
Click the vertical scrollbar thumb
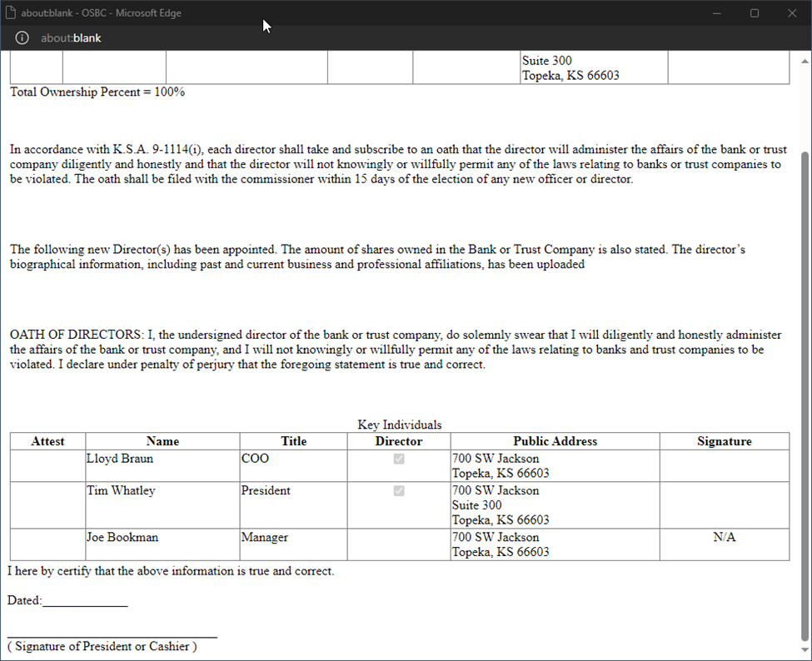click(x=805, y=391)
